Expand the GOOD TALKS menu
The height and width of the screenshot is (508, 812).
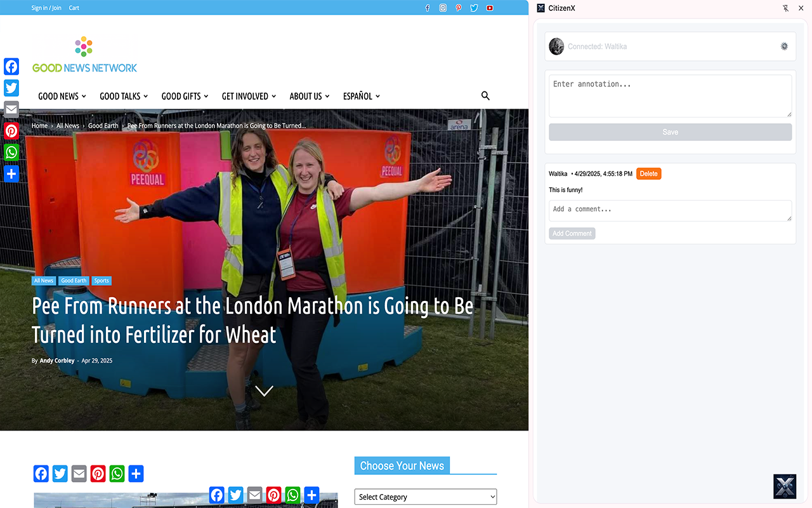(x=124, y=96)
